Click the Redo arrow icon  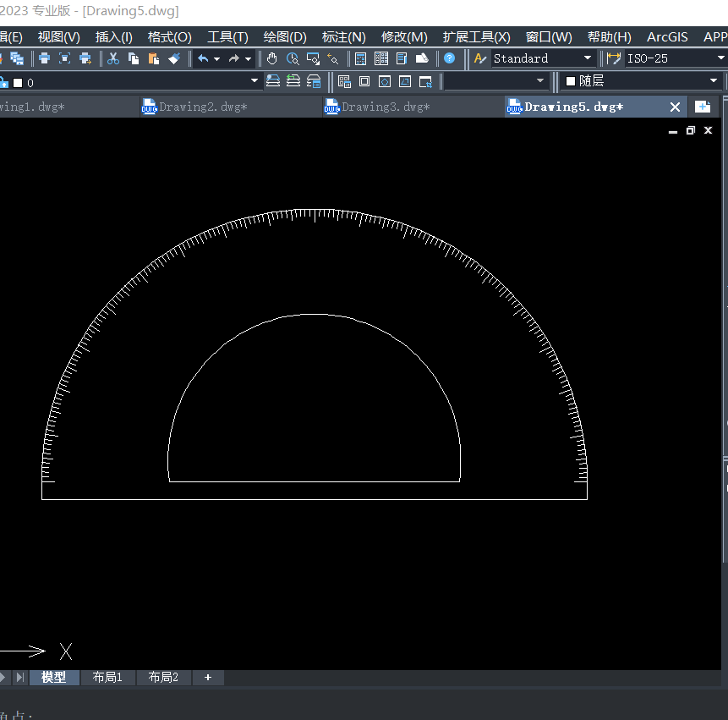point(233,58)
